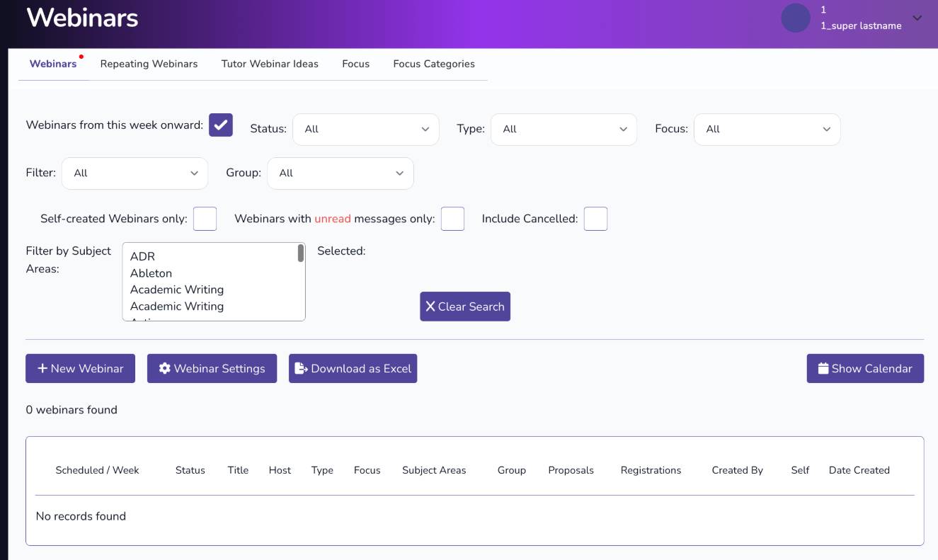The width and height of the screenshot is (938, 560).
Task: Uncheck 'Webinars from this week onward' checkbox
Action: point(221,125)
